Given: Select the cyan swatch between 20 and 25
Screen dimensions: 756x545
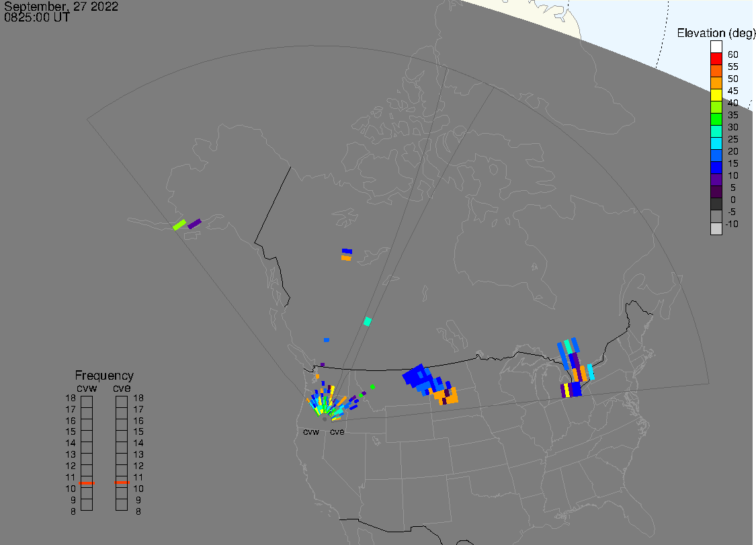Looking at the screenshot, I should tap(716, 143).
